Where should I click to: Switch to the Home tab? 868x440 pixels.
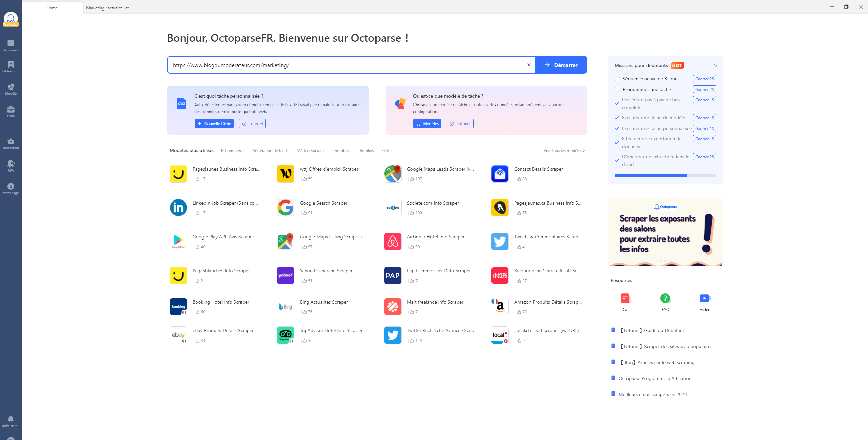tap(52, 8)
